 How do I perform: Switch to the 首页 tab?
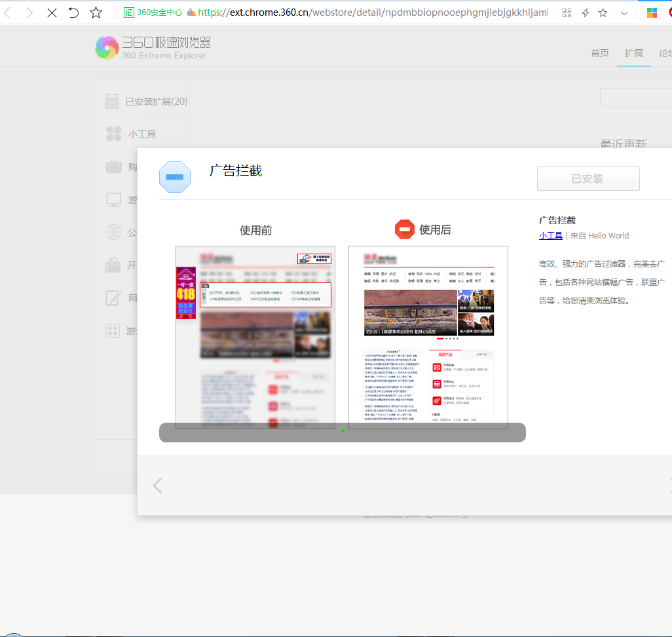[x=599, y=53]
